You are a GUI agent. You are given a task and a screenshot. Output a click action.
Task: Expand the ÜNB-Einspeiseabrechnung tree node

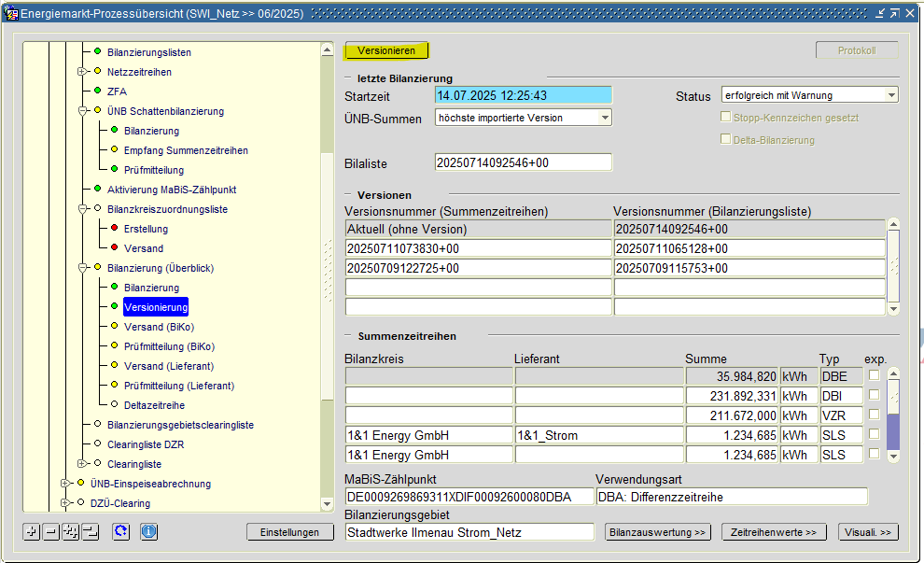(x=65, y=484)
